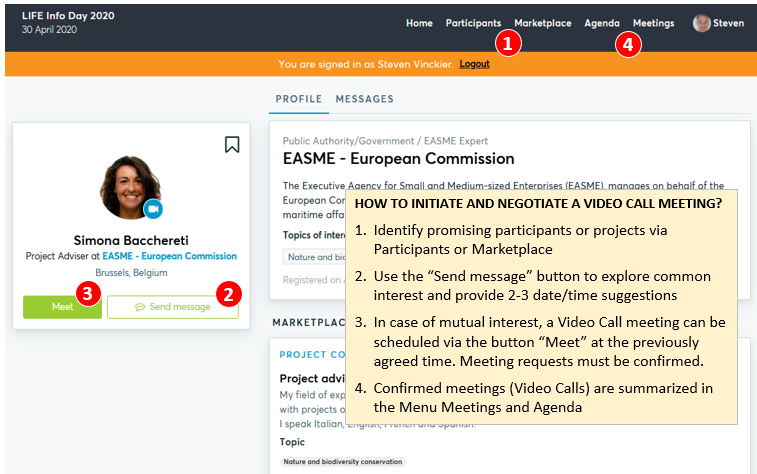Switch to the PROFILE tab
The image size is (757, 474).
298,99
